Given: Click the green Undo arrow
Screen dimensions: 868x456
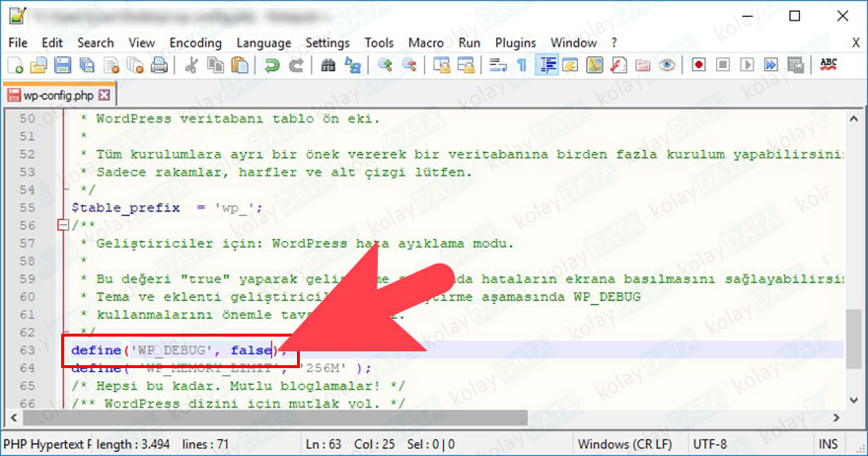Looking at the screenshot, I should (272, 65).
